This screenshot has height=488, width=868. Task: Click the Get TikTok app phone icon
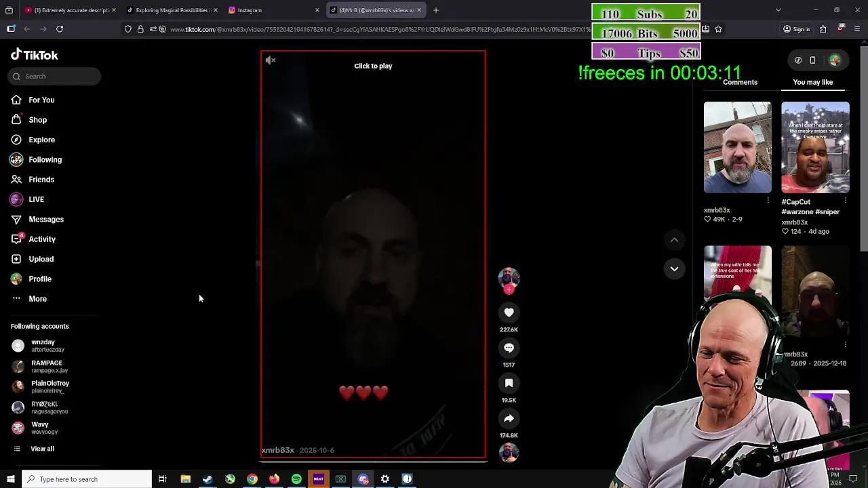tap(812, 60)
